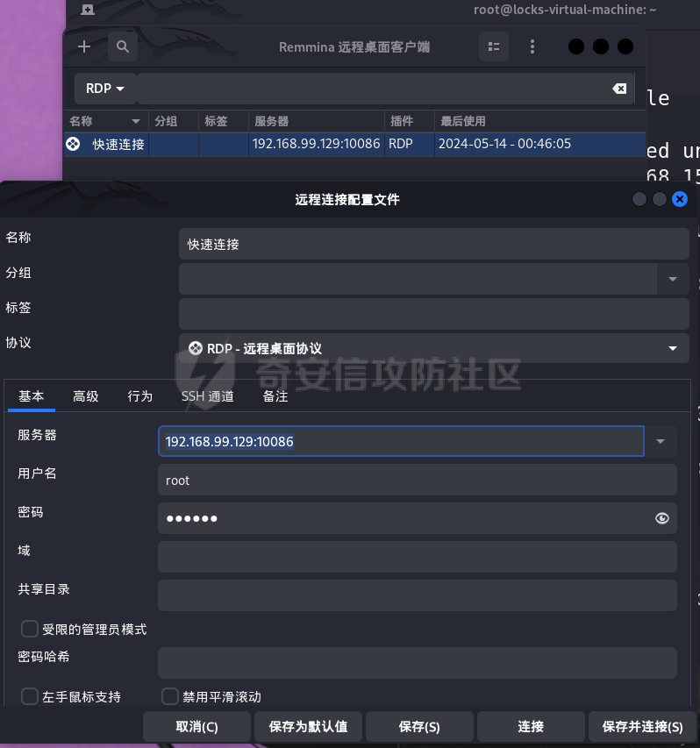Viewport: 700px width, 748px height.
Task: Open the SSH 通道 tab
Action: tap(208, 396)
